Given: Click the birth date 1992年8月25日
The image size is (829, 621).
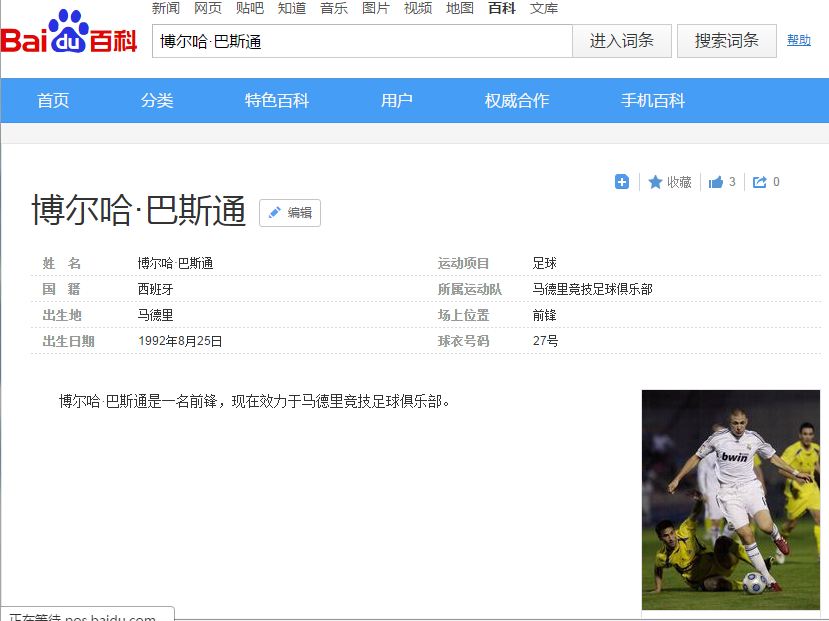Looking at the screenshot, I should pos(180,341).
